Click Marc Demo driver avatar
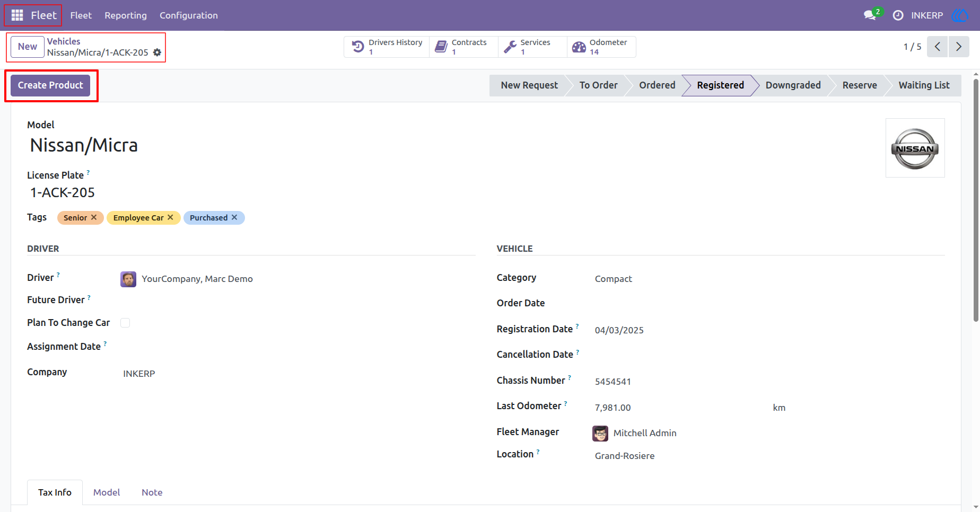Screen dimensions: 980x512 click(128, 279)
